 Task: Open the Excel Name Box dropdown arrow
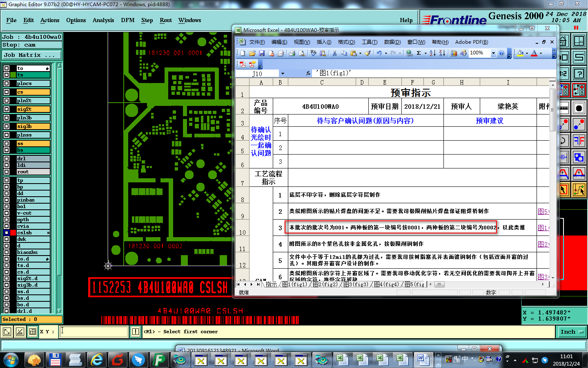(x=282, y=74)
